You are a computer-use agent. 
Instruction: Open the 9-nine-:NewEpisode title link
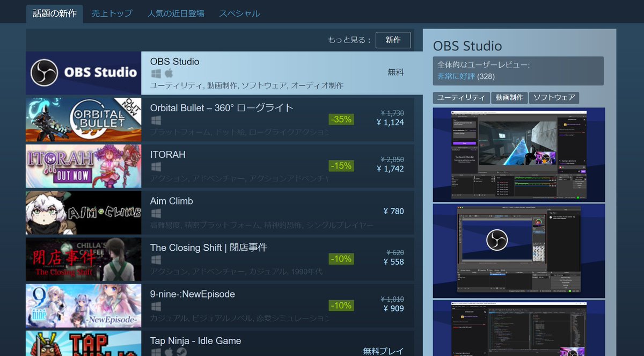click(192, 294)
